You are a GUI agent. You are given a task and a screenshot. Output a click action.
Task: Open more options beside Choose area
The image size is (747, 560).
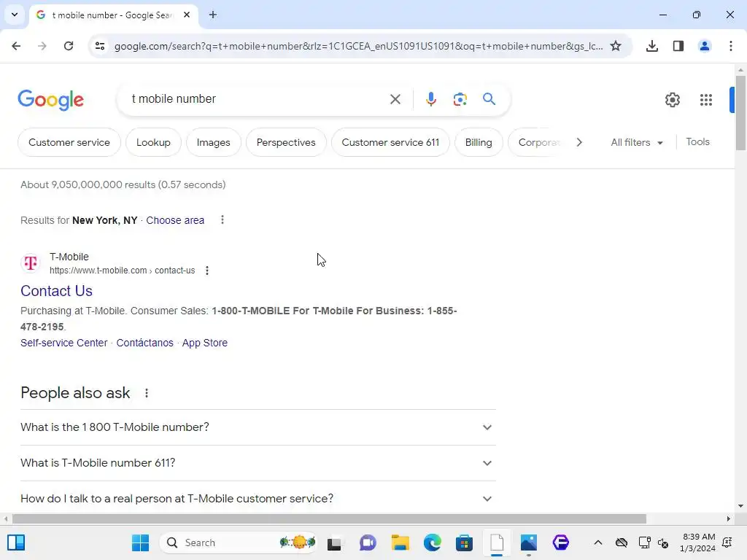pyautogui.click(x=222, y=219)
